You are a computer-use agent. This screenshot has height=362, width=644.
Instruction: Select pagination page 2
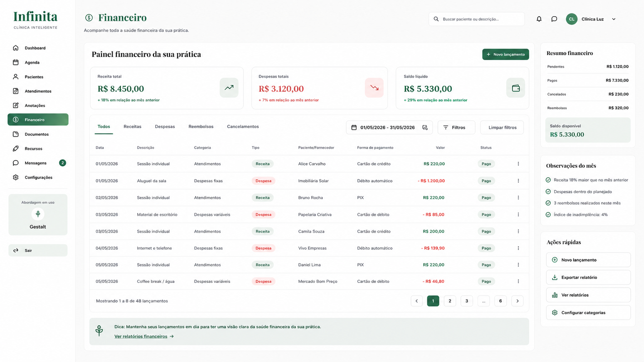click(450, 301)
